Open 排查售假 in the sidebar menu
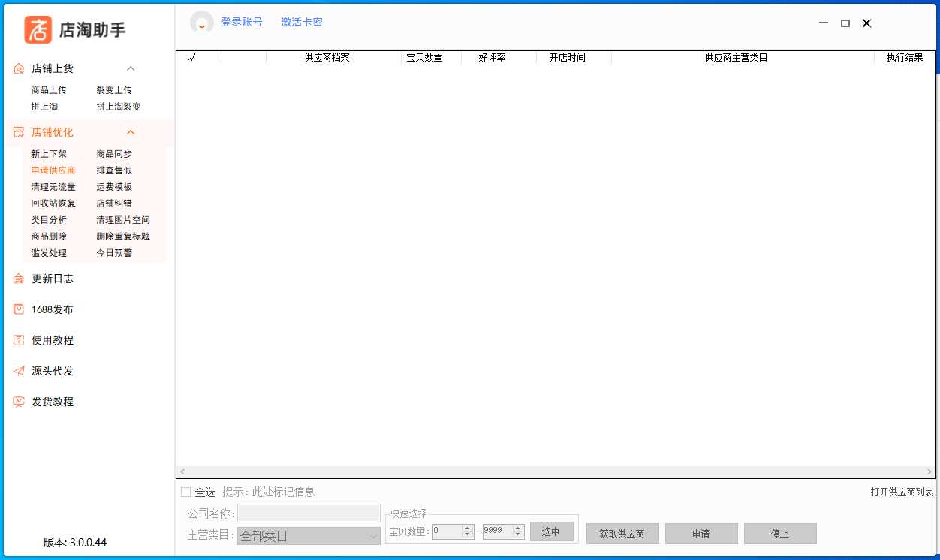Image resolution: width=940 pixels, height=560 pixels. pos(115,170)
